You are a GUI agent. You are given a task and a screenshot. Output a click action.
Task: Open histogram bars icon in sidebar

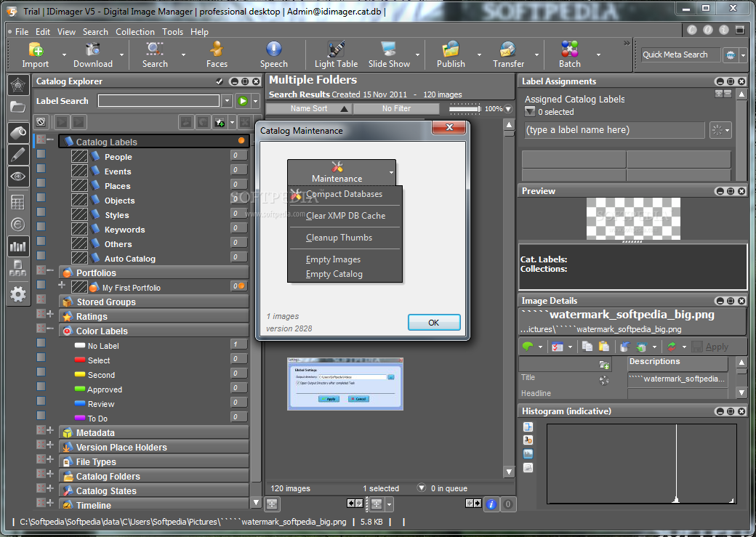coord(18,246)
